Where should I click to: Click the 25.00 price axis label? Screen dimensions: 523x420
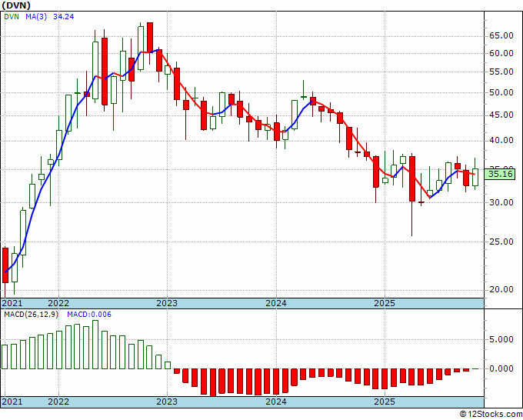501,242
